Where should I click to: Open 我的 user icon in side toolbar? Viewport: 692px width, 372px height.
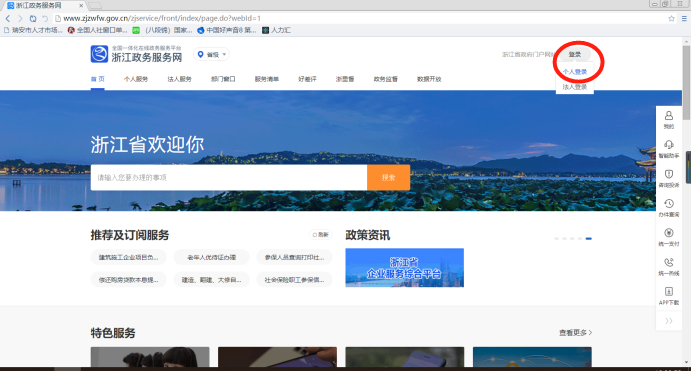pos(669,120)
